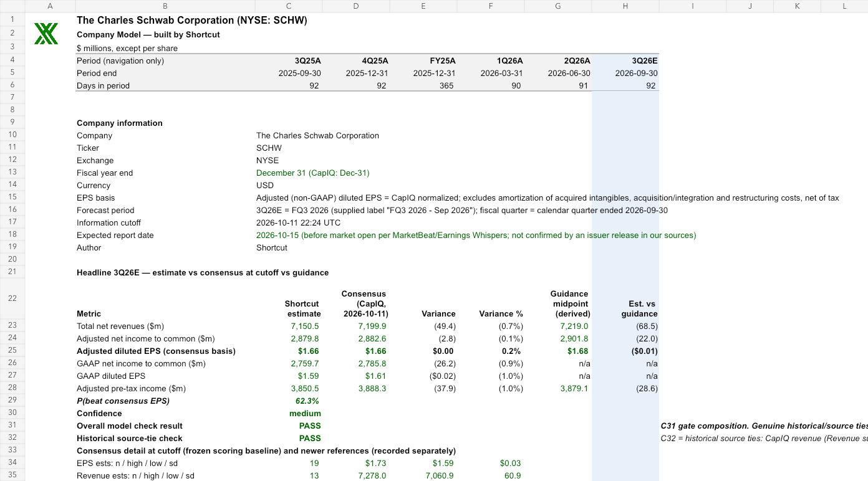Viewport: 868px width, 481px height.
Task: Click the EPS basis description cell
Action: (547, 198)
